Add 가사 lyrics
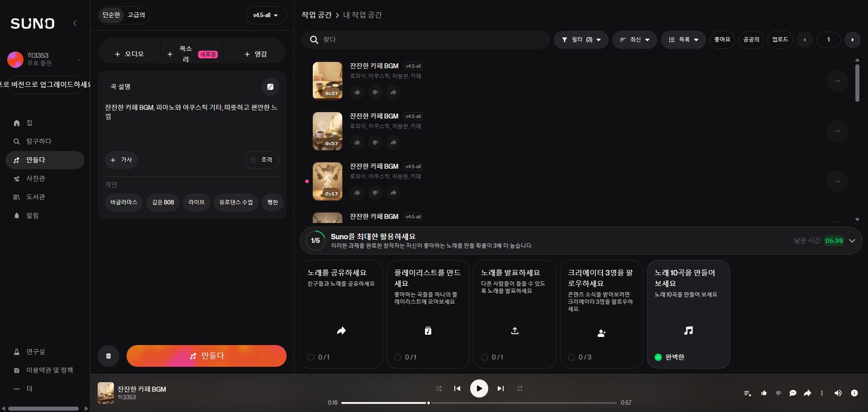Viewport: 868px width, 412px height. (x=121, y=160)
